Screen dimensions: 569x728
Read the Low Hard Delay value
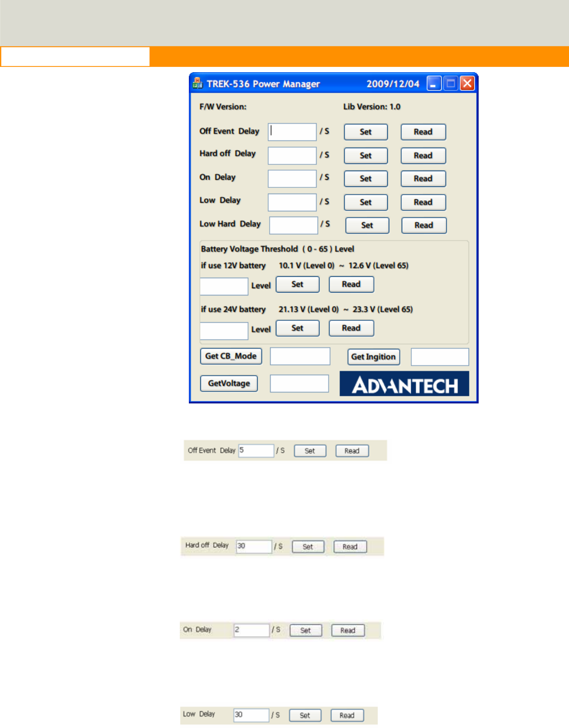(x=424, y=225)
